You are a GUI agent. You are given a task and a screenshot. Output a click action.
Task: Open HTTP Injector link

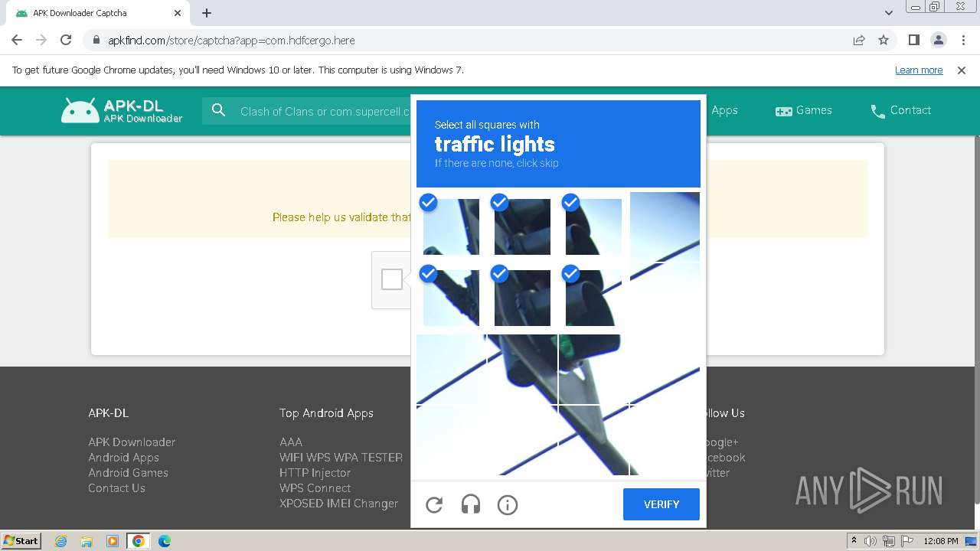pos(315,473)
